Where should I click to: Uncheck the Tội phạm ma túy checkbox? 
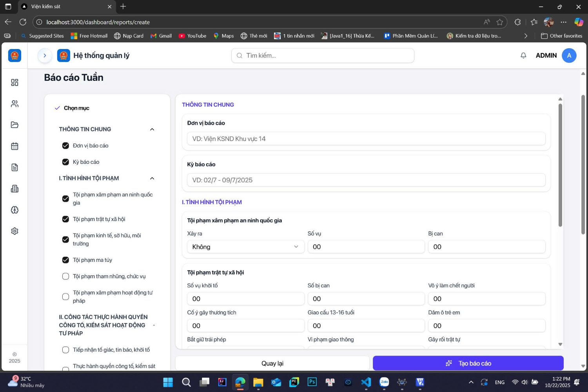pyautogui.click(x=65, y=260)
